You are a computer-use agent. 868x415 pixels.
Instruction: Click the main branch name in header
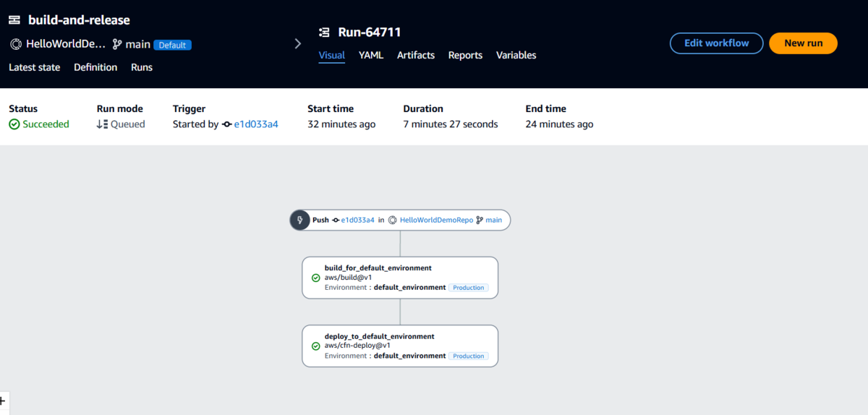tap(138, 44)
